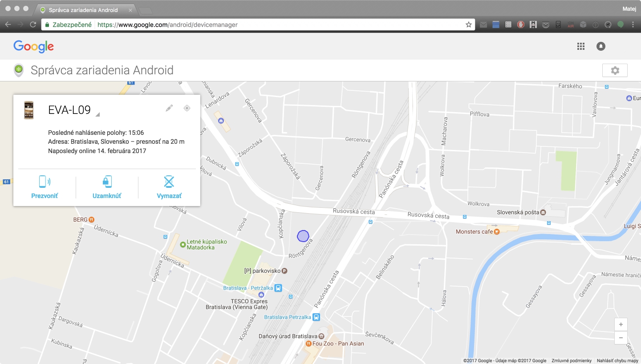641x364 pixels.
Task: Click the red AdBlock hand icon
Action: [520, 25]
